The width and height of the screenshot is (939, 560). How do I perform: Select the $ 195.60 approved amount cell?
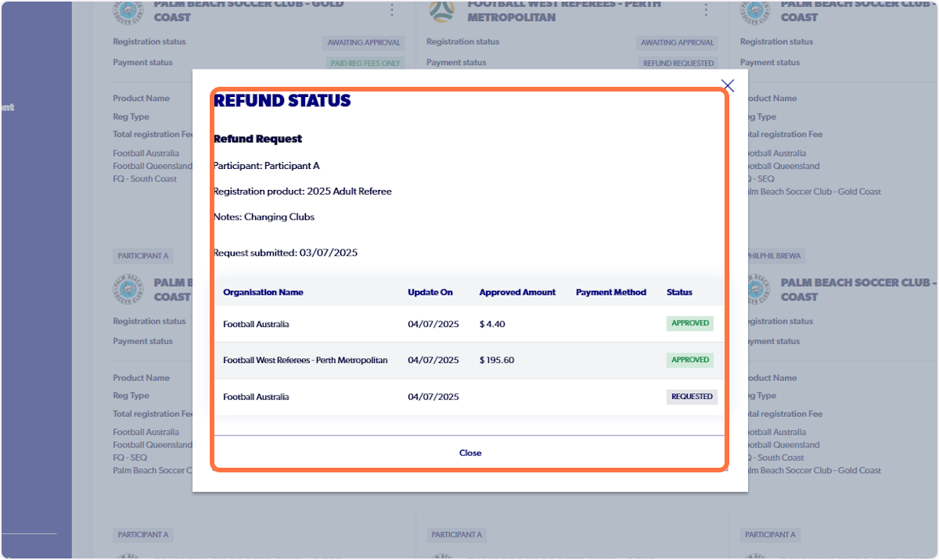point(498,361)
